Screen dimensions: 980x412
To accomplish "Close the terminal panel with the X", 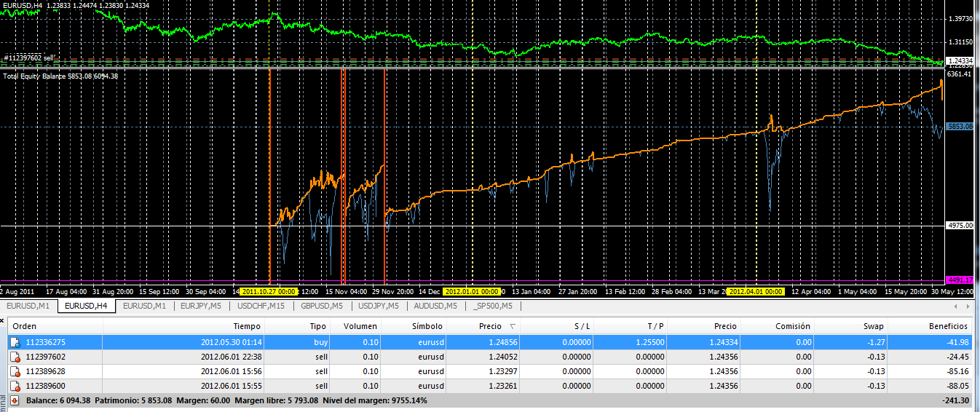I will coord(3,320).
